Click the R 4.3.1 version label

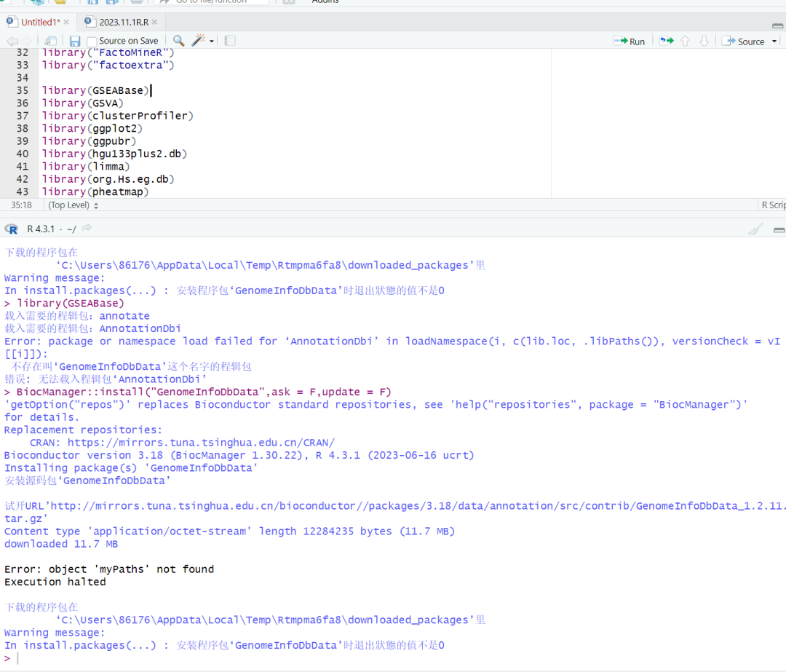(x=41, y=229)
